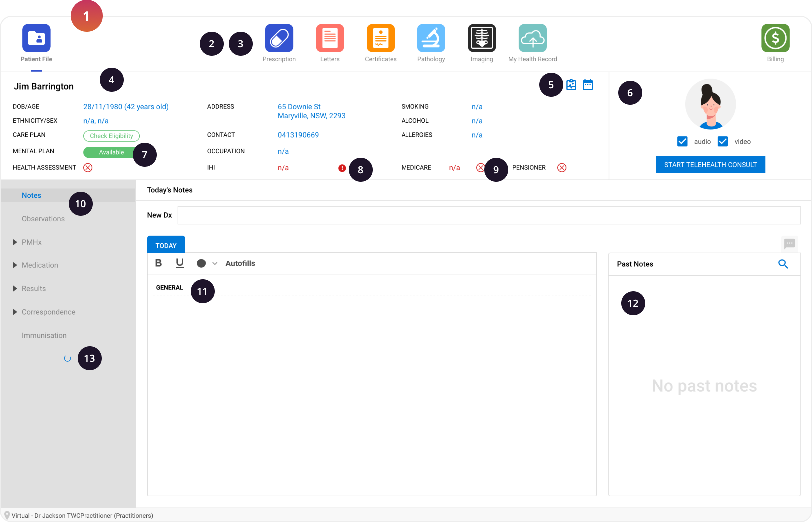Toggle bold formatting in notes editor
The image size is (812, 522).
(158, 263)
